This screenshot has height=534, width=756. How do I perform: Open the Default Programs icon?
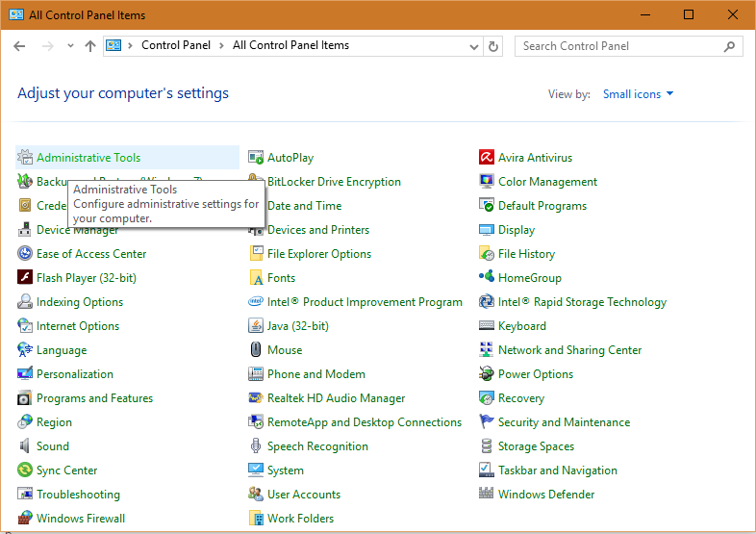(487, 206)
